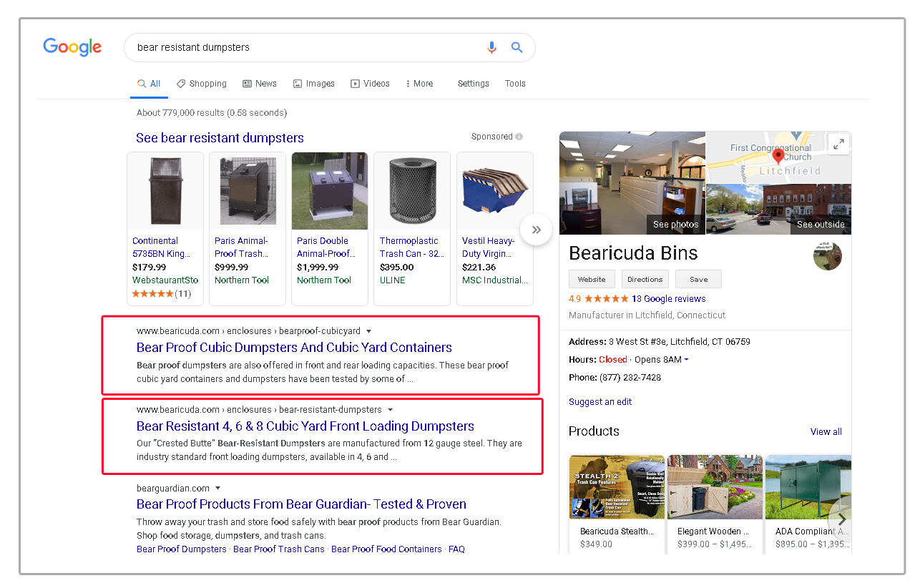Viewport: 920px width, 588px height.
Task: Open Vestil Heavy-Duty product image
Action: tap(495, 191)
